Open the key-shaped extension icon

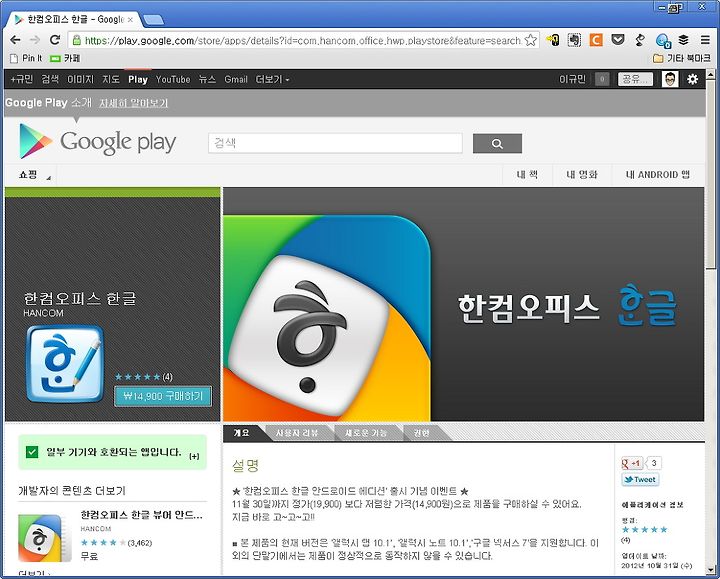pos(553,40)
